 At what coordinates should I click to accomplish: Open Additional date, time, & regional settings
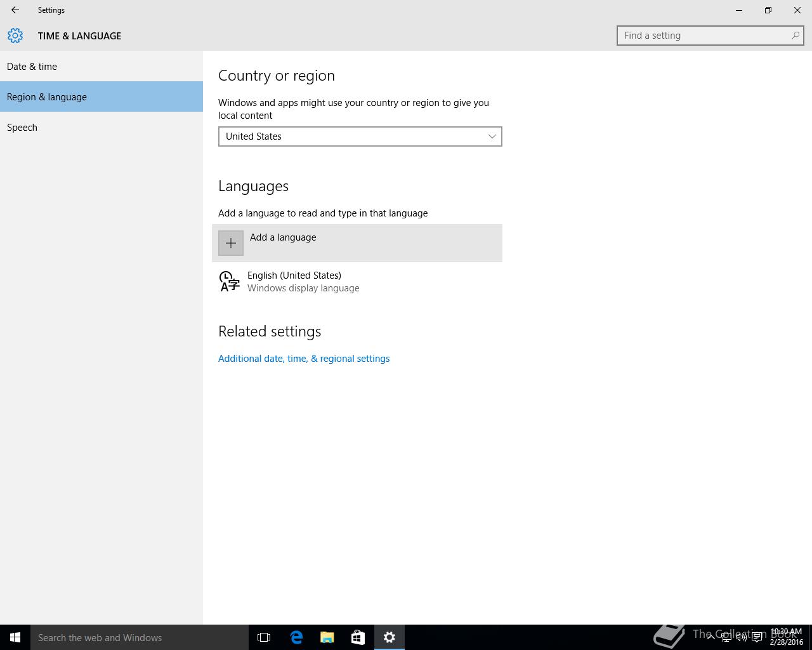(304, 359)
